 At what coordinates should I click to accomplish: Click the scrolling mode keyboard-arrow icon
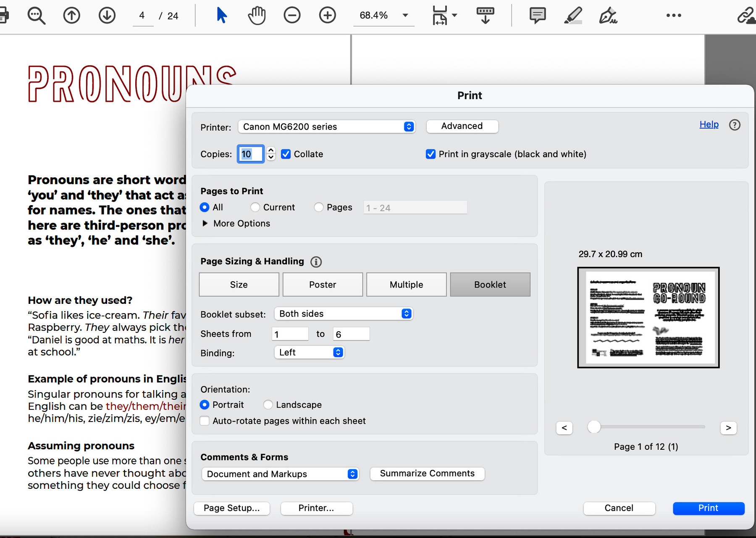tap(485, 16)
